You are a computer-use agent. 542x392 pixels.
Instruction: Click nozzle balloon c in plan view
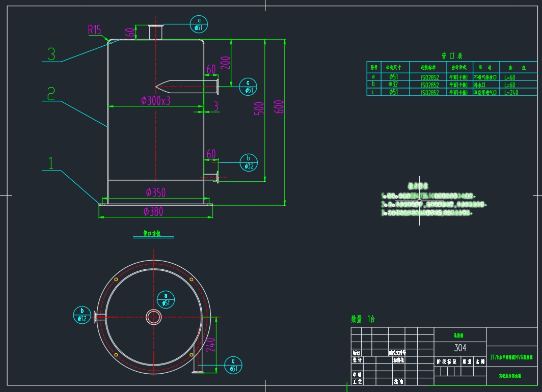(233, 365)
